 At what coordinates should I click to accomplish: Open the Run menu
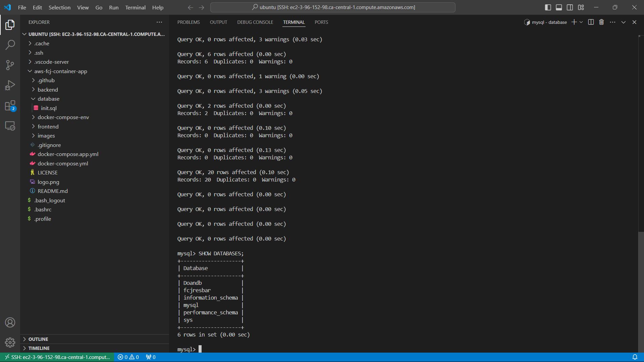click(114, 7)
